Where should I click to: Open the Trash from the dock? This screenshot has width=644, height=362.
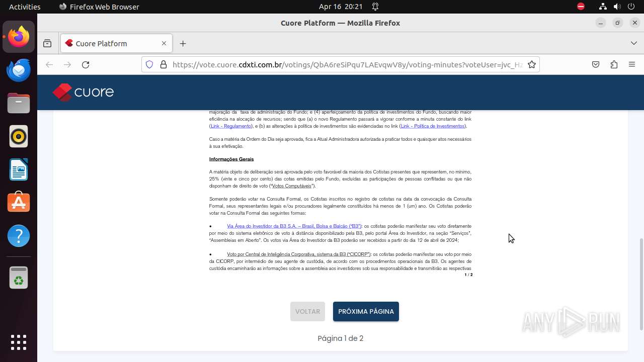coord(19,278)
